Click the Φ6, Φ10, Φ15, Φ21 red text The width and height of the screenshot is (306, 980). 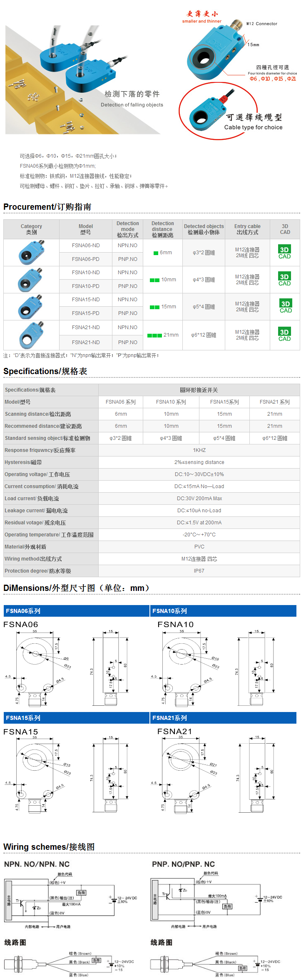273,79
